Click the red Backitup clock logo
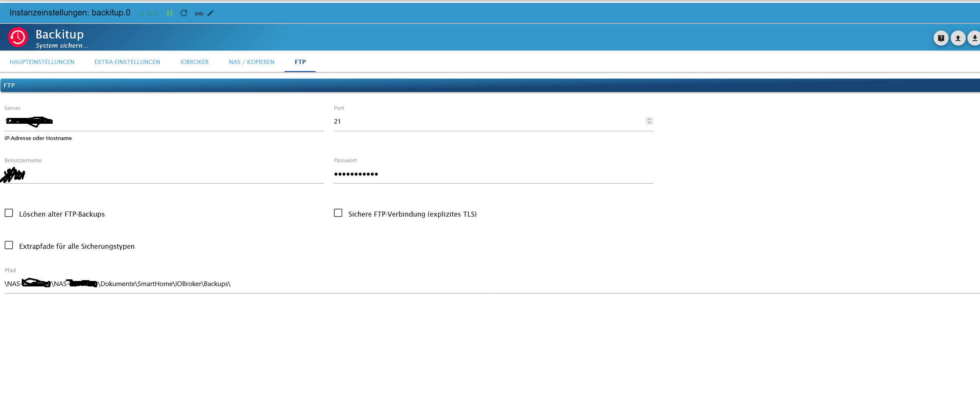This screenshot has height=406, width=980. point(18,37)
